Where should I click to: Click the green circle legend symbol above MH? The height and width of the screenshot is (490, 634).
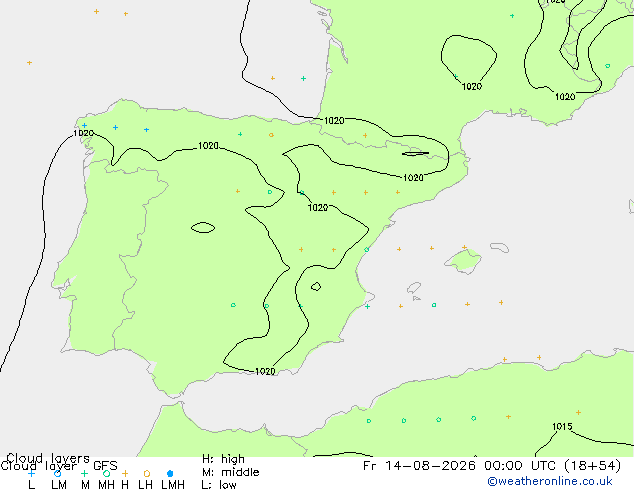pyautogui.click(x=106, y=473)
